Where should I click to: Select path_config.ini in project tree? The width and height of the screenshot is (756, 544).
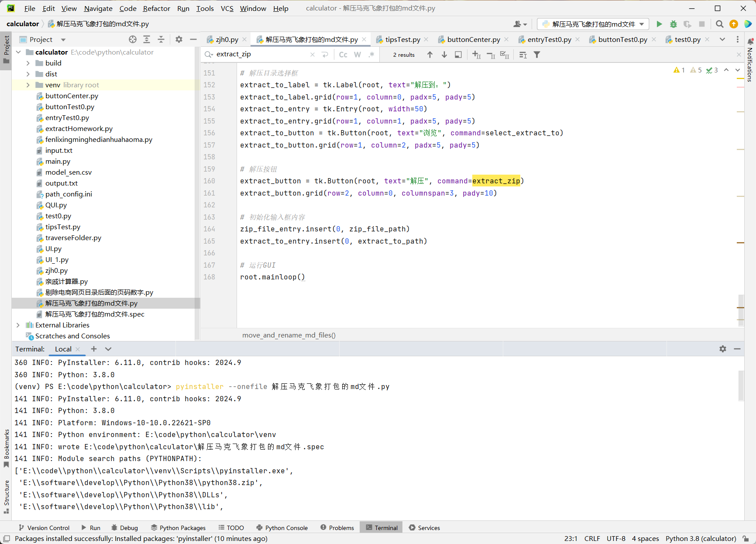tap(69, 194)
